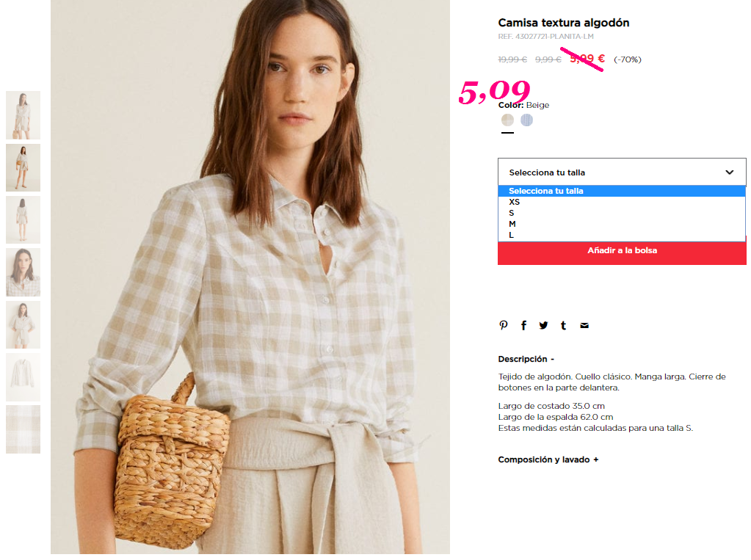
Task: View flat shirt product thumbnail
Action: point(23,377)
